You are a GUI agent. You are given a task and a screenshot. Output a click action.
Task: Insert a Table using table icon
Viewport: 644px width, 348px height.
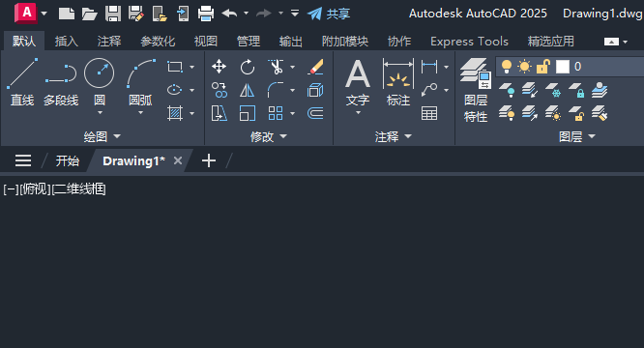[429, 113]
